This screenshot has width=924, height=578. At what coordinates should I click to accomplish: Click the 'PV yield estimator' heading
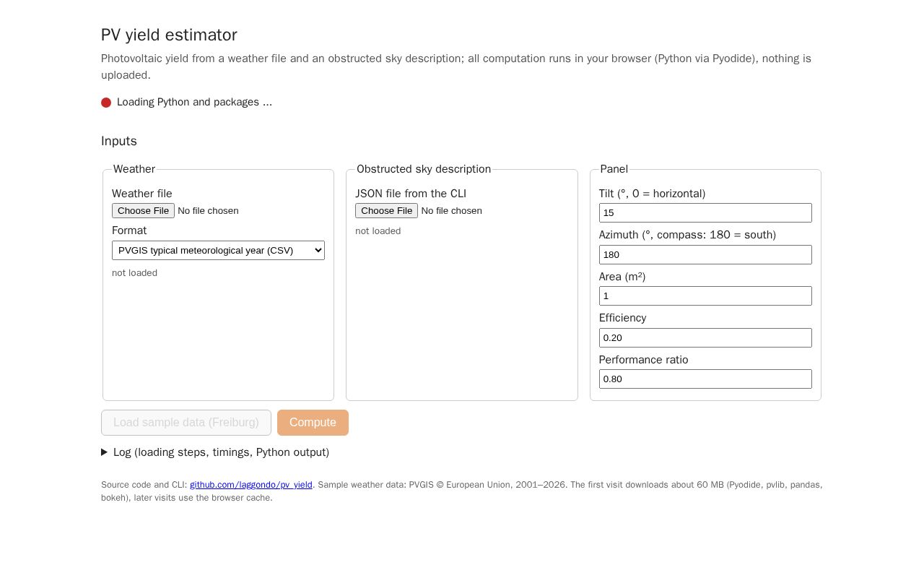169,35
